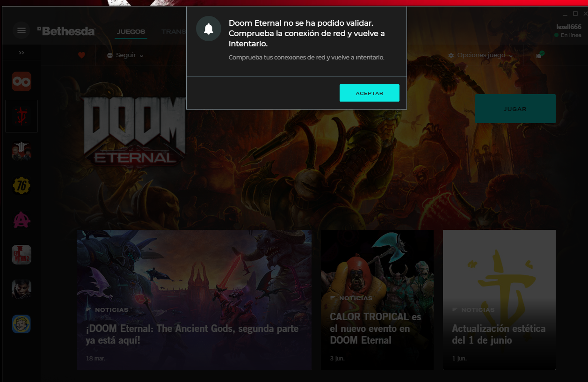Select the pink anarchy Rage 2 sidebar icon
Image resolution: width=588 pixels, height=382 pixels.
[x=22, y=220]
